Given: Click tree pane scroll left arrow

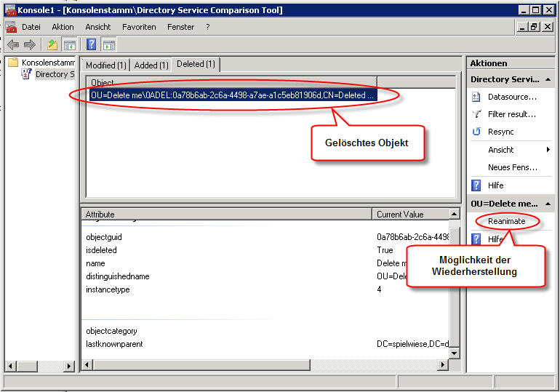Looking at the screenshot, I should click(10, 366).
